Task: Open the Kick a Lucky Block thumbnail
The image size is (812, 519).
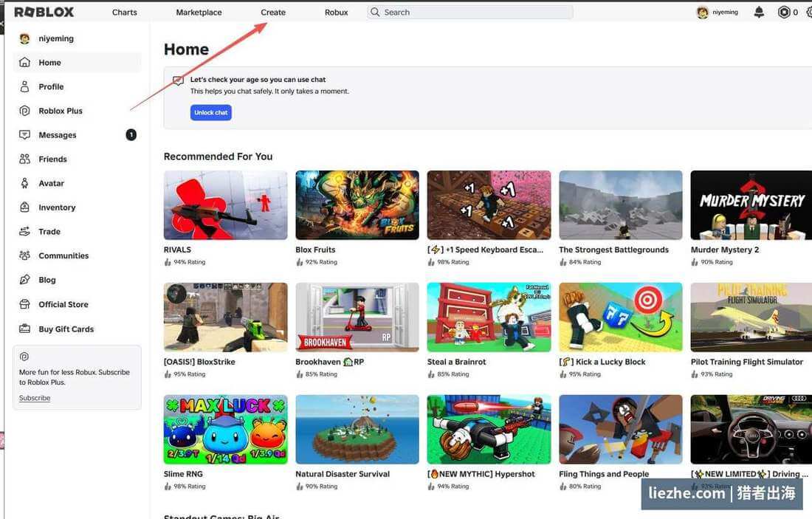Action: [x=621, y=317]
